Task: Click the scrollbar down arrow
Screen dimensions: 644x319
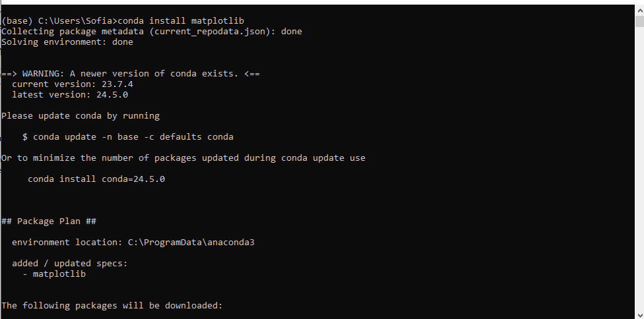Action: 639,314
